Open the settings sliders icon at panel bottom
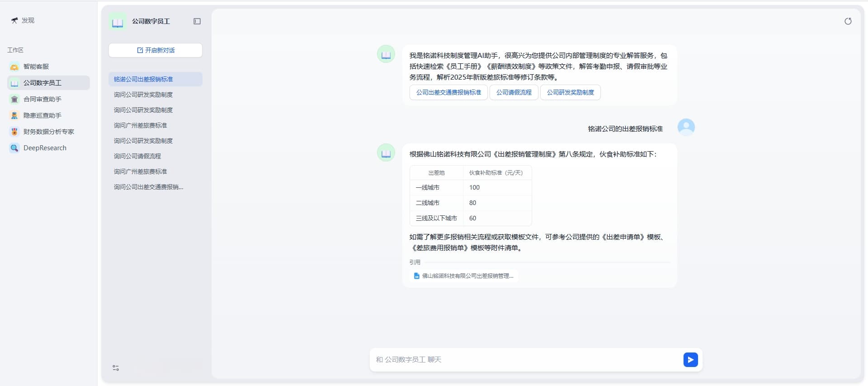Image resolution: width=868 pixels, height=386 pixels. coord(116,368)
